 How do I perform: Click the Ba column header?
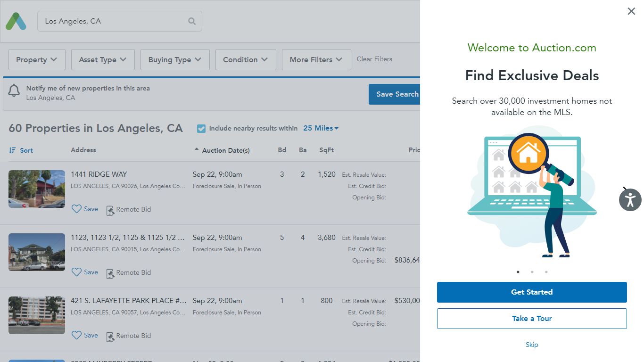click(303, 150)
